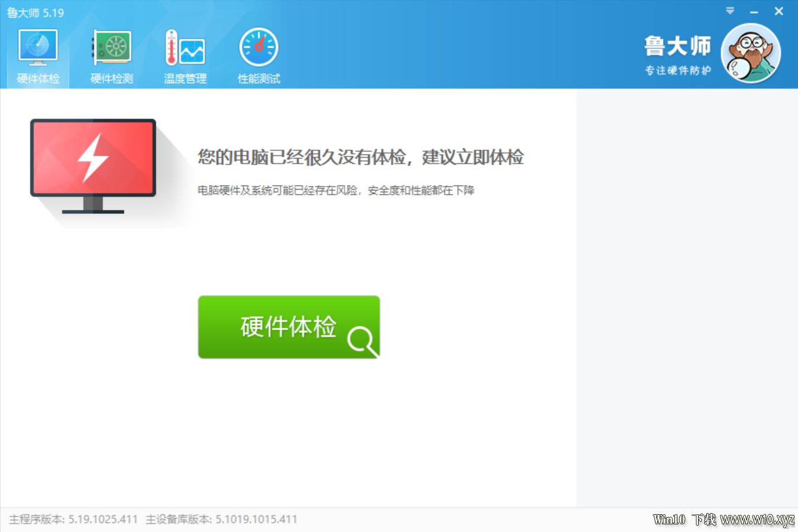This screenshot has width=798, height=532.
Task: Switch to the 温度管理 tab label
Action: coord(185,79)
